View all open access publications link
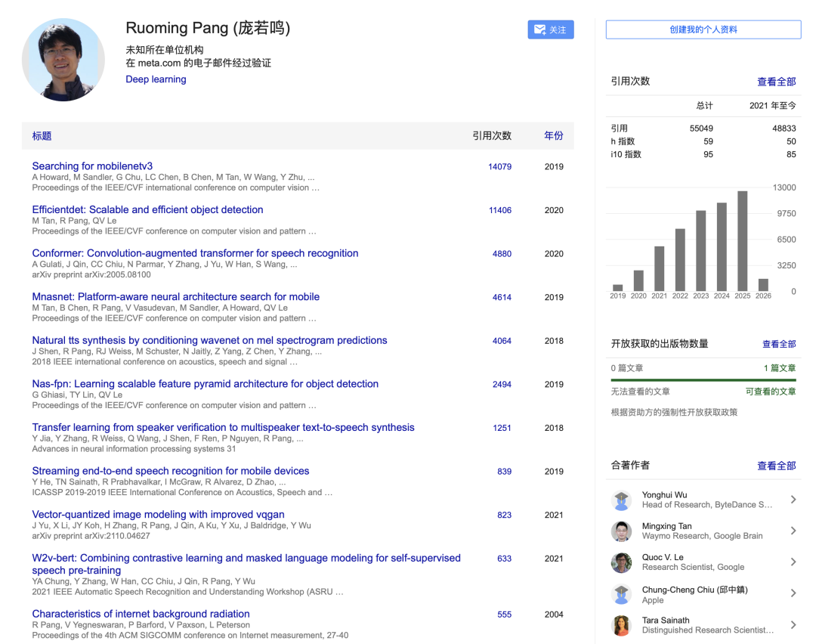Viewport: 816px width, 644px height. 779,344
